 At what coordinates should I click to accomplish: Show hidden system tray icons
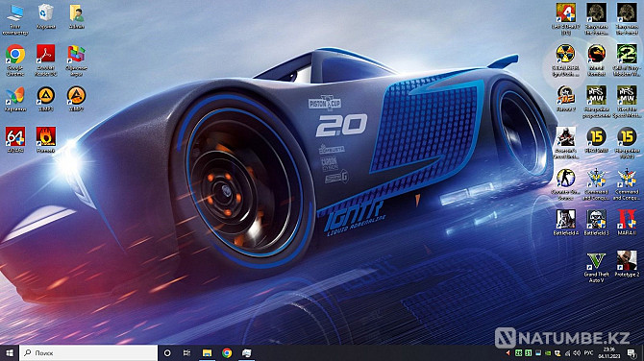coord(508,352)
